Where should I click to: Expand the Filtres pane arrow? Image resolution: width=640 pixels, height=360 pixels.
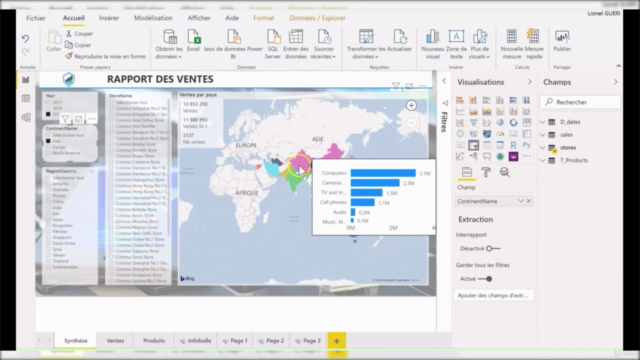tap(444, 81)
